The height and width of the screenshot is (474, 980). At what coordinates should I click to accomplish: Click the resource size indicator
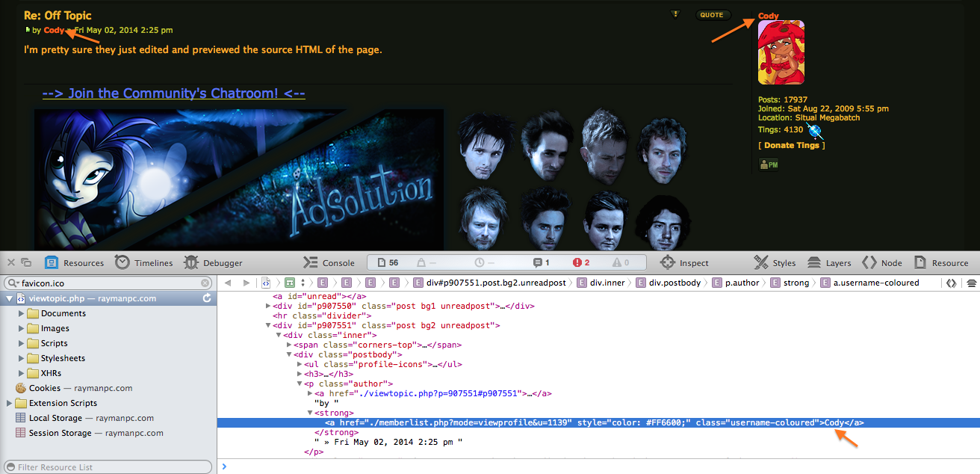click(x=427, y=262)
